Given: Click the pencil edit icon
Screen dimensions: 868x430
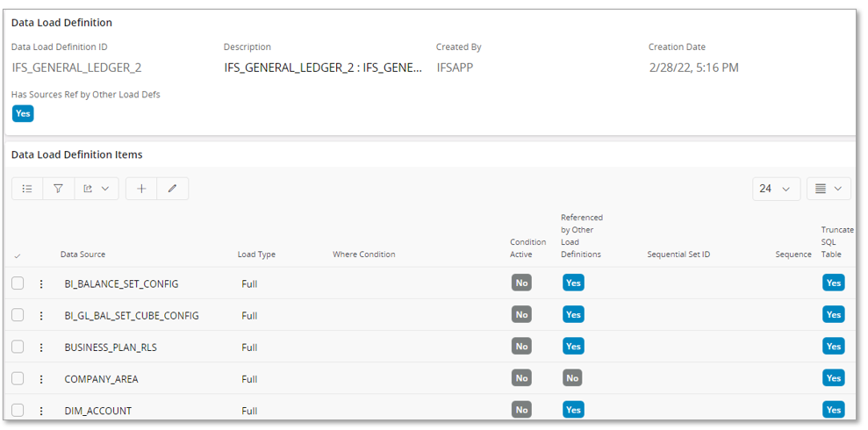Looking at the screenshot, I should pyautogui.click(x=172, y=189).
